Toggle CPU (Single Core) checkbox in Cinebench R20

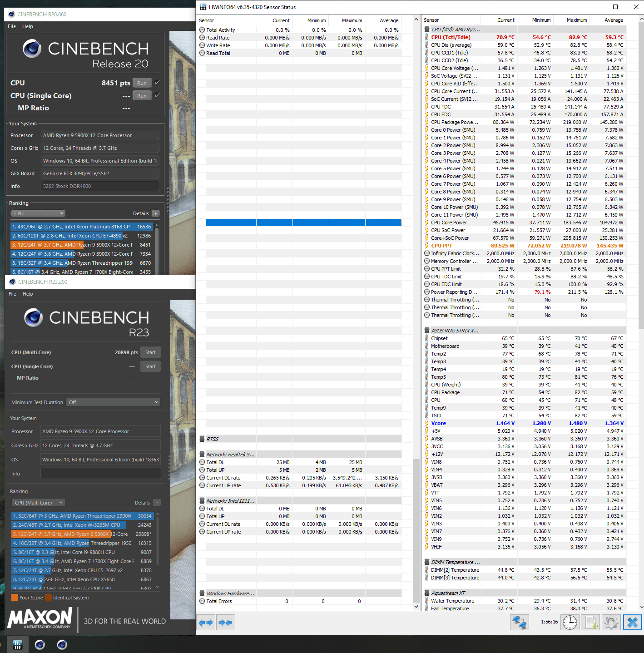[157, 95]
